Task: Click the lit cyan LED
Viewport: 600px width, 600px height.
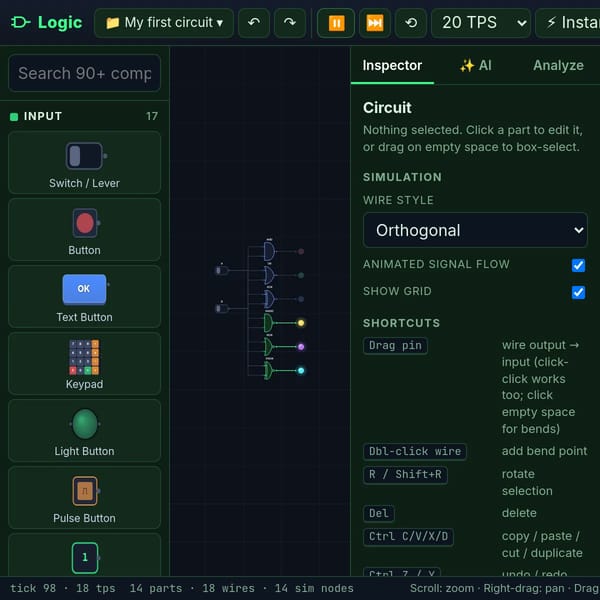Action: [301, 370]
